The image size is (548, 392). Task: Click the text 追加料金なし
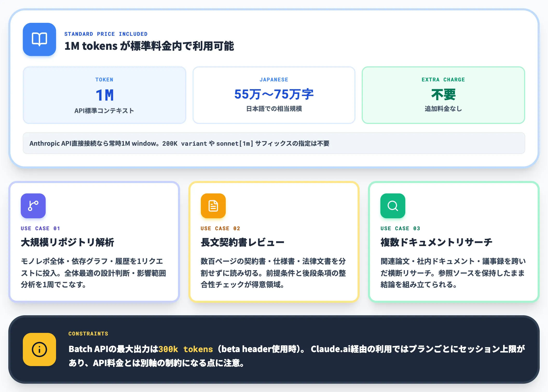(x=443, y=109)
